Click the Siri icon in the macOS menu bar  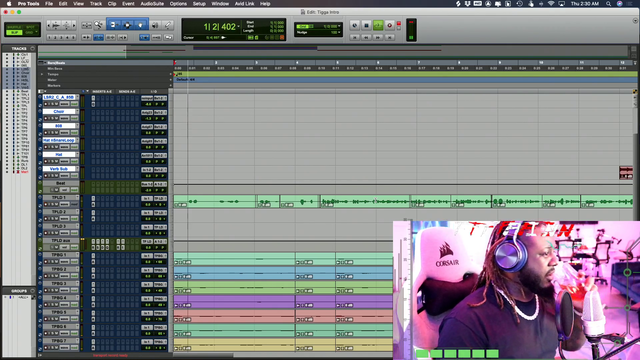pyautogui.click(x=620, y=4)
